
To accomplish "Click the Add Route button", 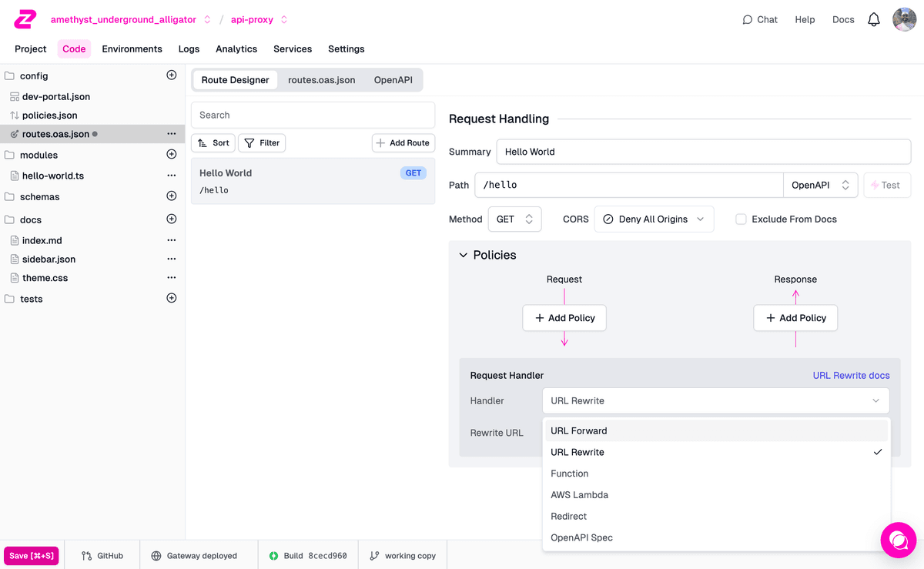I will point(403,142).
